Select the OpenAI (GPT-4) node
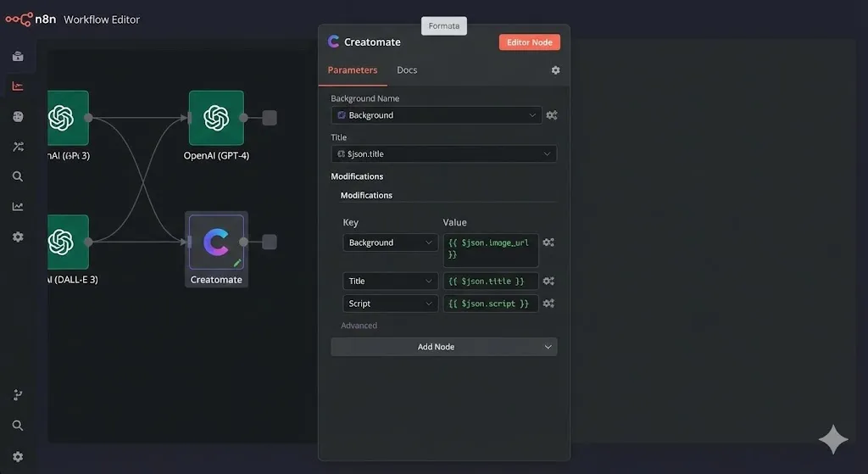This screenshot has height=474, width=868. [x=216, y=118]
